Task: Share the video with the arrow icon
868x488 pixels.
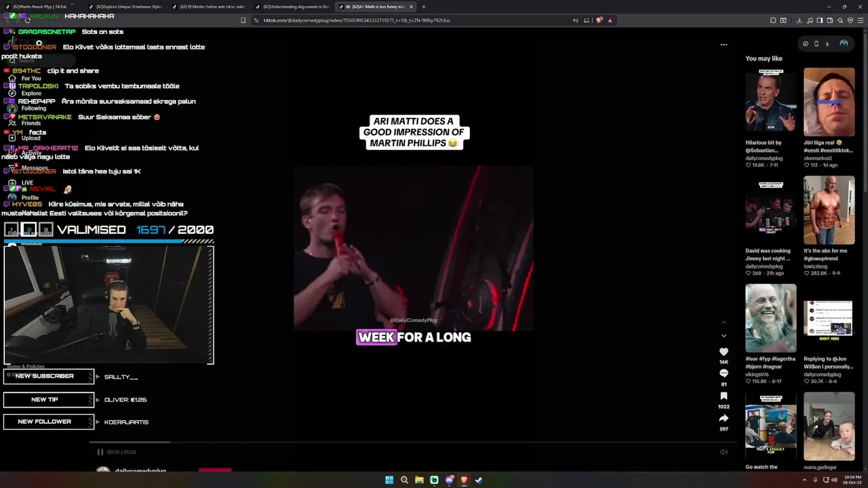Action: (724, 418)
